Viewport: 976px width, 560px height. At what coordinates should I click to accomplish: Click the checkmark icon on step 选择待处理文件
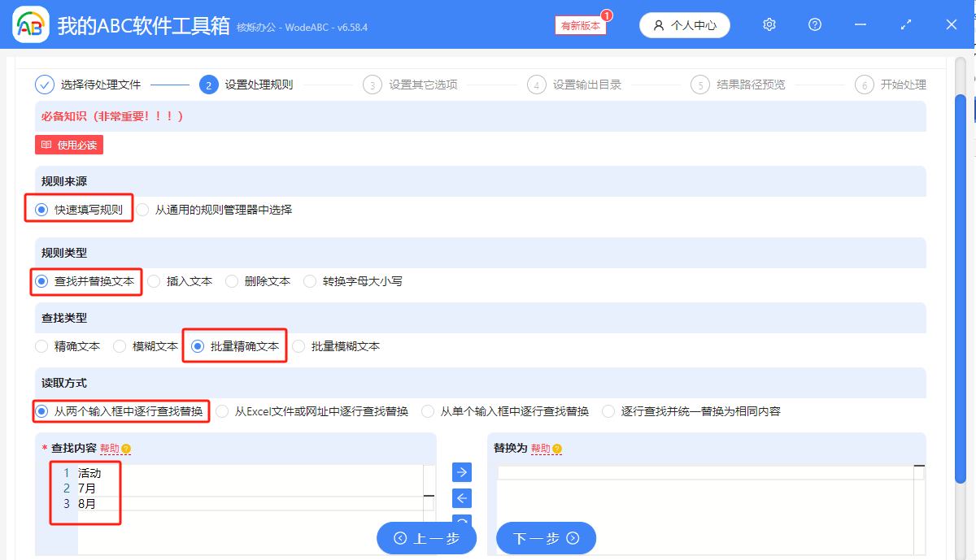click(x=45, y=84)
